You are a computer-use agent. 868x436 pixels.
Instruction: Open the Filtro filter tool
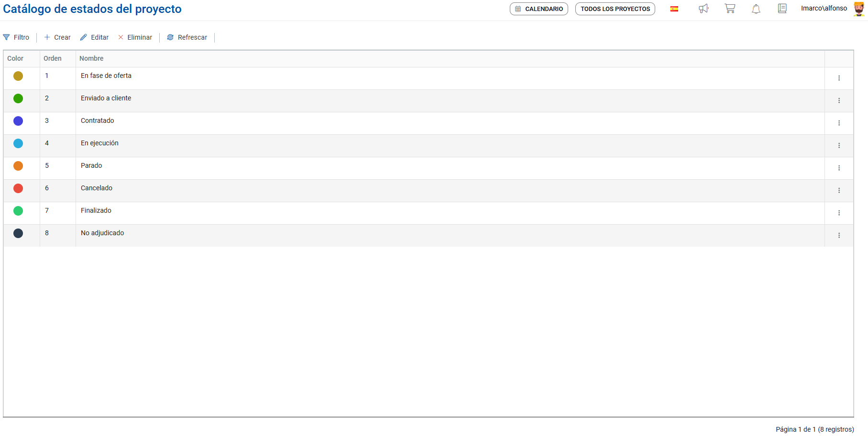pyautogui.click(x=16, y=37)
